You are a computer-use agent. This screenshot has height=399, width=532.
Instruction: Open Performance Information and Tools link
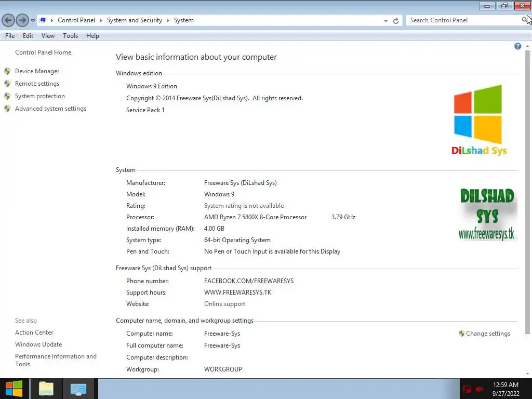tap(56, 360)
